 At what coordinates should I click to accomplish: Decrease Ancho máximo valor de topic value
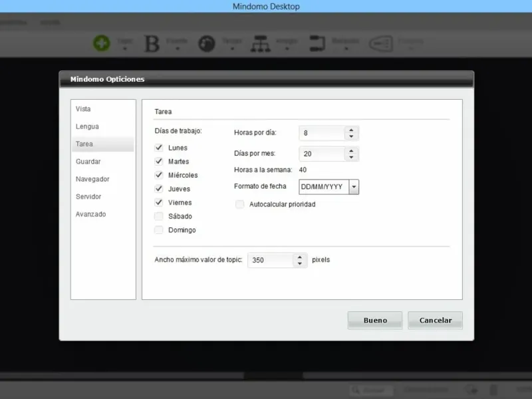(300, 263)
